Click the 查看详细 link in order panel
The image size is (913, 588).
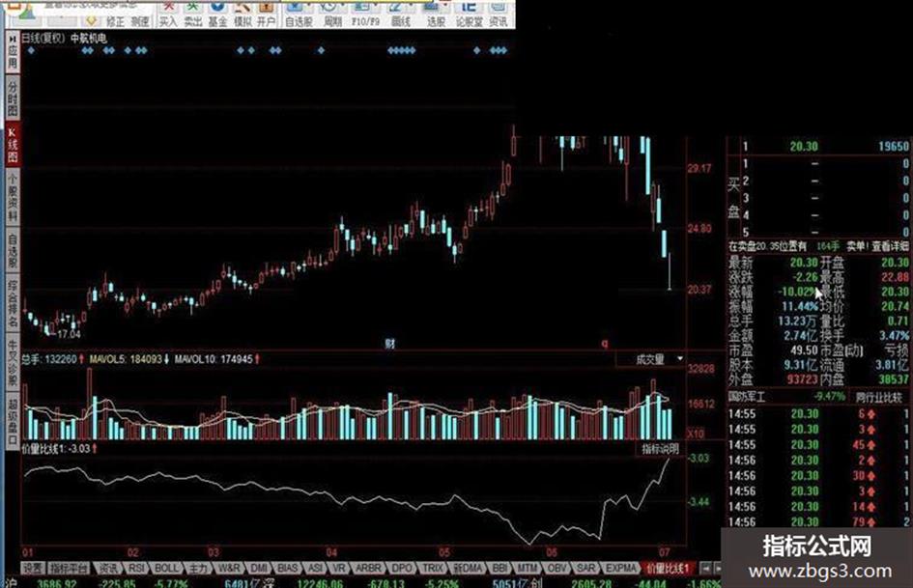[890, 246]
